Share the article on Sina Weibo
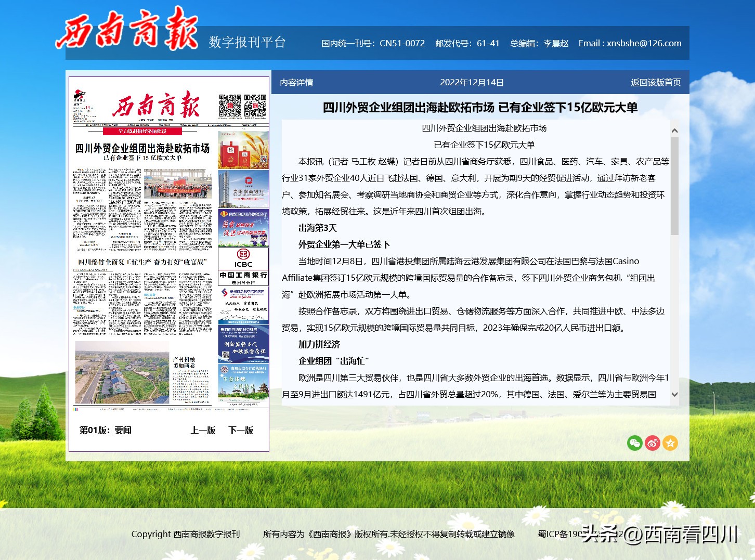Viewport: 755px width, 560px height. tap(653, 443)
